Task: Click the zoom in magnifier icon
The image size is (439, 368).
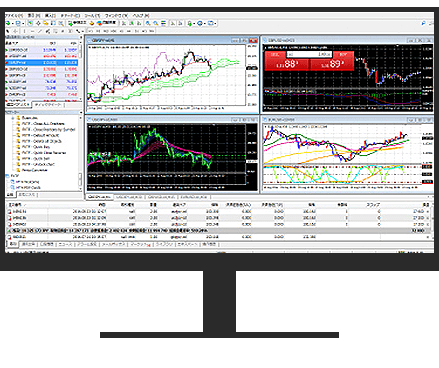Action: 148,23
